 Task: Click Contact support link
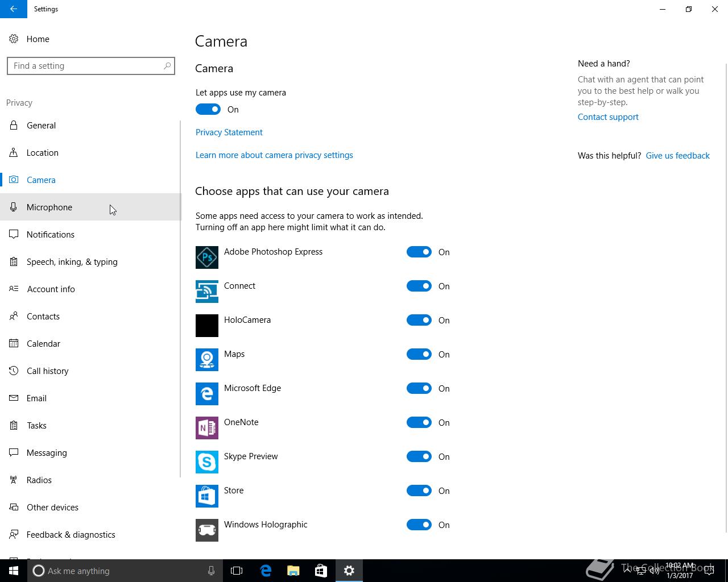(x=608, y=117)
